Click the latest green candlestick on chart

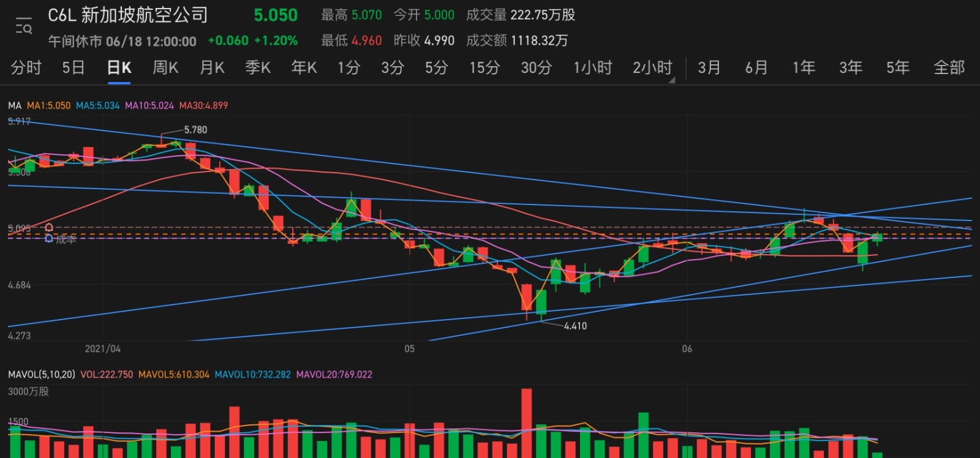point(877,238)
